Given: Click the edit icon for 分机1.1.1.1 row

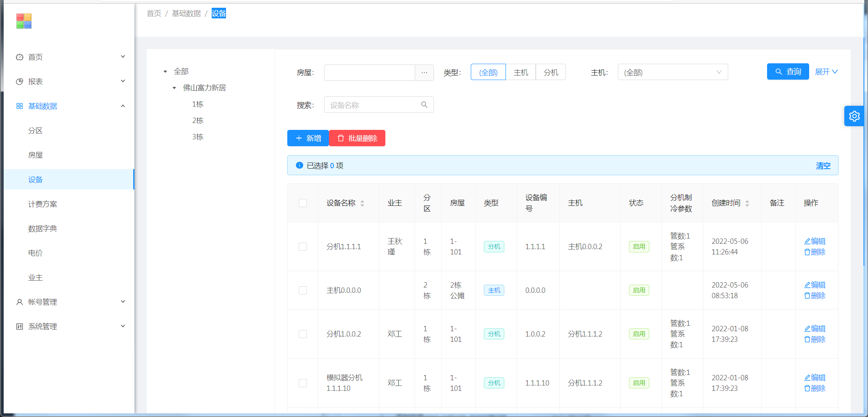Looking at the screenshot, I should point(814,241).
